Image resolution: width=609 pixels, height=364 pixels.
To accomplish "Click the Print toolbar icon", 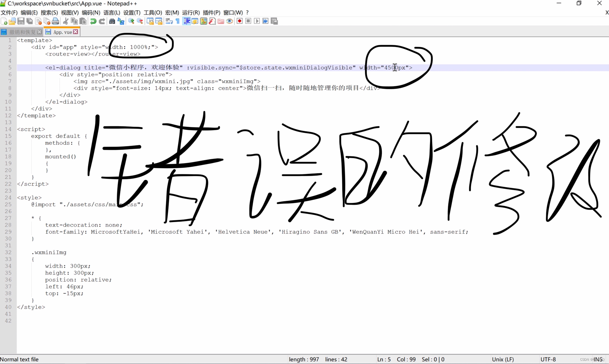I will point(55,21).
